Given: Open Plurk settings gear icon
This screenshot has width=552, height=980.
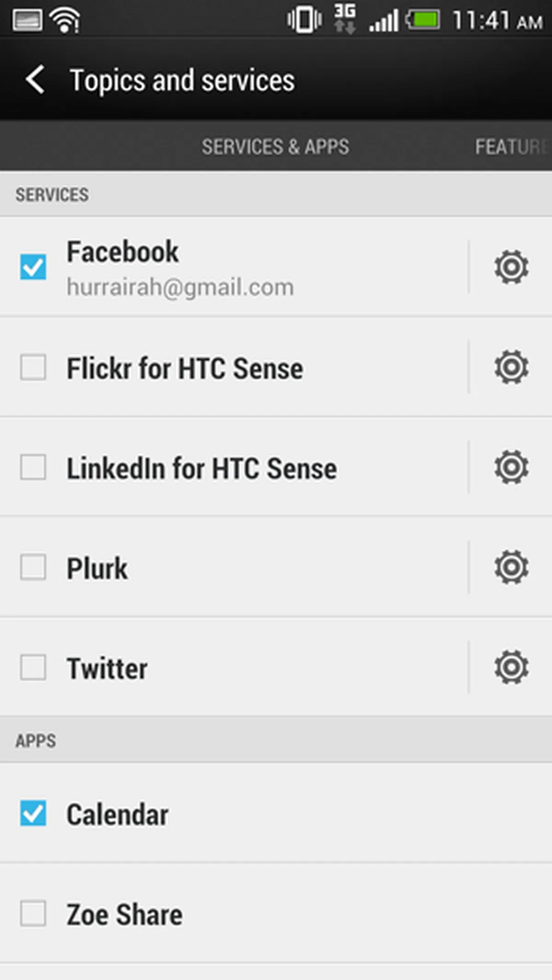Looking at the screenshot, I should (x=511, y=567).
